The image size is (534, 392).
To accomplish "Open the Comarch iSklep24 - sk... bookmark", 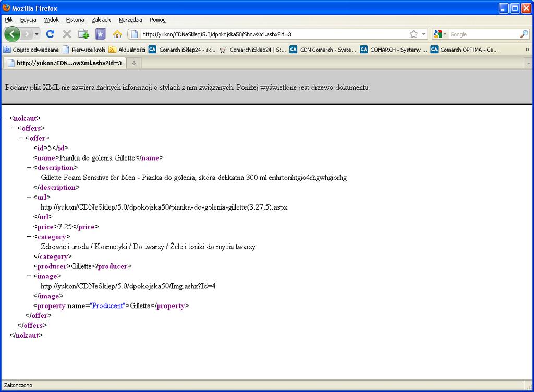I will [182, 50].
